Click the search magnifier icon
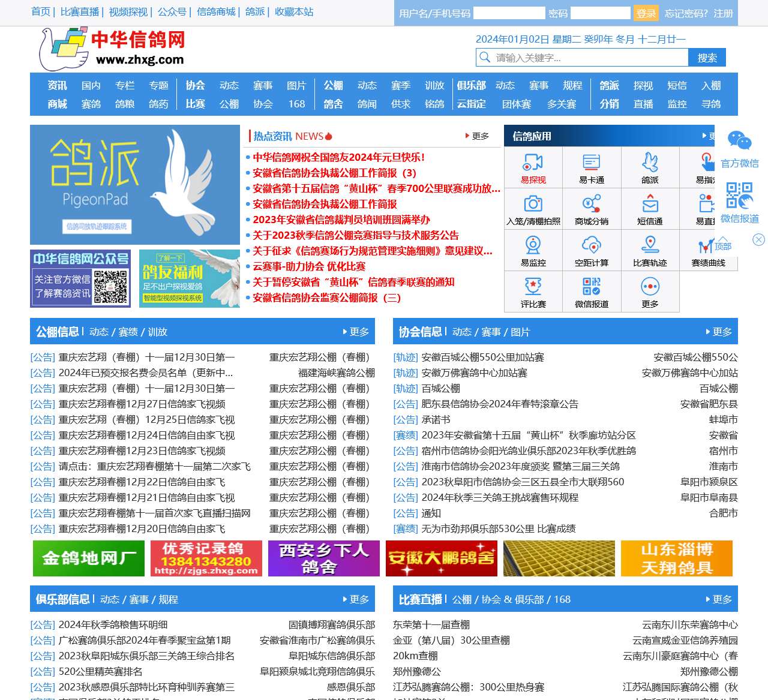The width and height of the screenshot is (768, 700). 484,57
